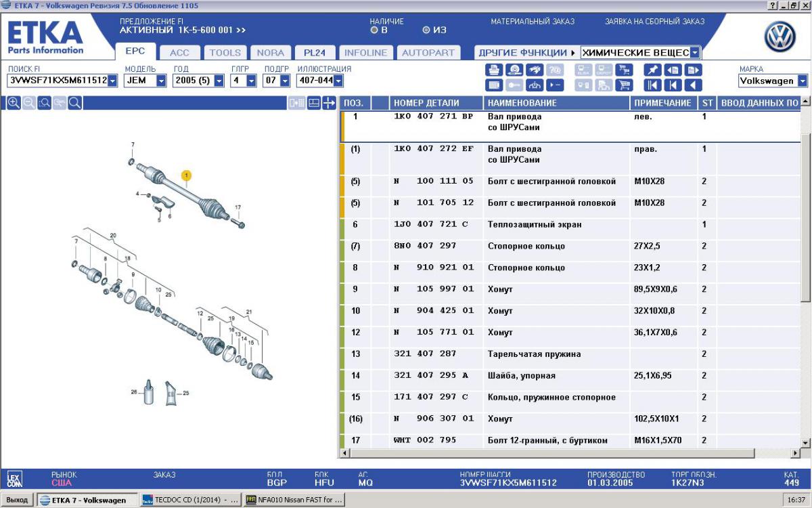Click the split layout icon above illustration
The image size is (812, 508).
pyautogui.click(x=314, y=103)
